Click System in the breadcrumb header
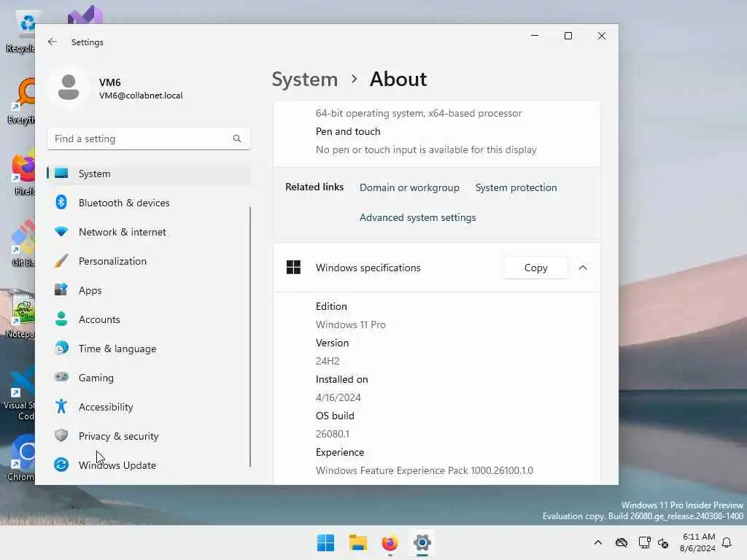 [305, 79]
